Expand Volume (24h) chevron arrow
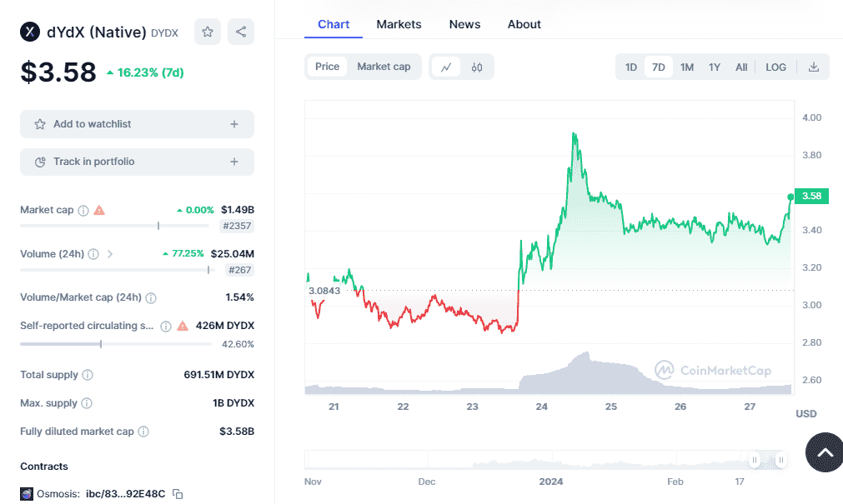Screen dimensions: 843x504 click(110, 253)
